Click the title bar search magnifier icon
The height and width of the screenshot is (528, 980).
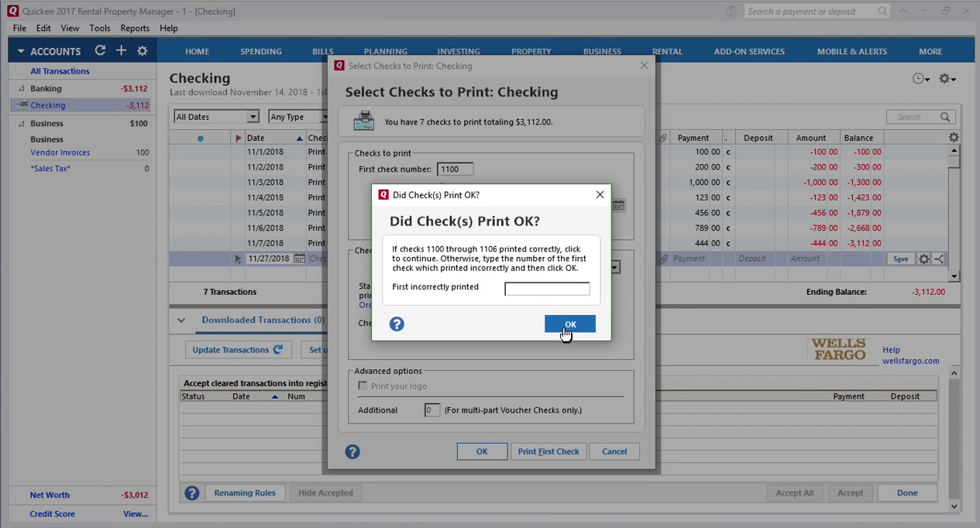pyautogui.click(x=882, y=11)
